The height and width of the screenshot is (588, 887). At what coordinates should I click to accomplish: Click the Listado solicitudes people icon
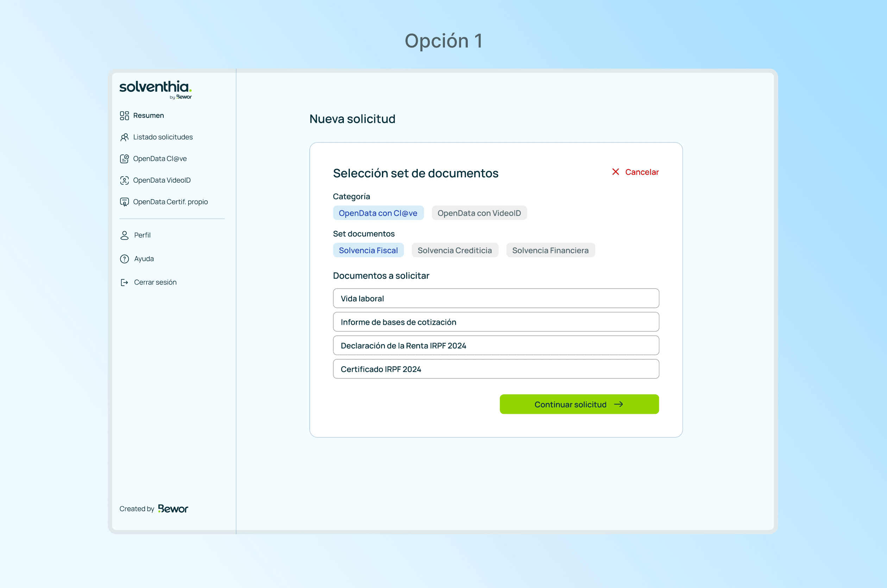(x=124, y=137)
